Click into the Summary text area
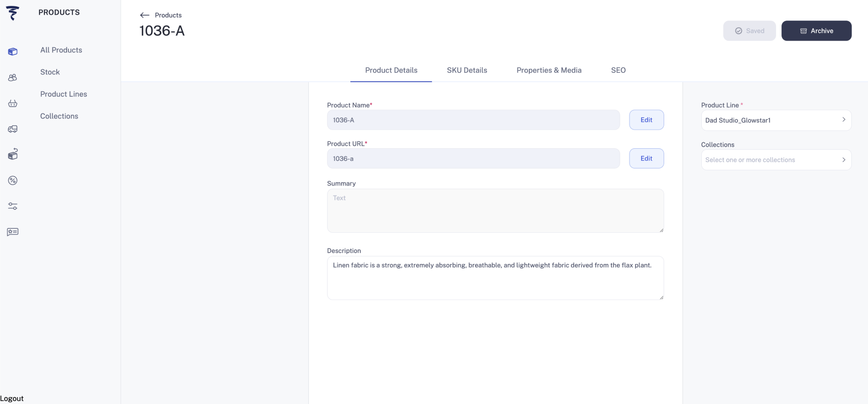This screenshot has width=868, height=404. 495,211
